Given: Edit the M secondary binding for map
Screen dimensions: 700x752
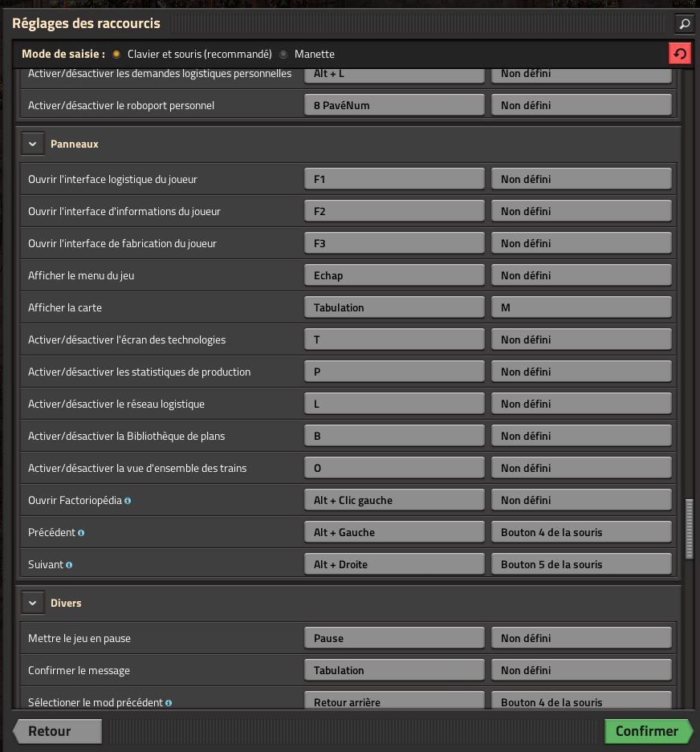Looking at the screenshot, I should click(x=581, y=307).
